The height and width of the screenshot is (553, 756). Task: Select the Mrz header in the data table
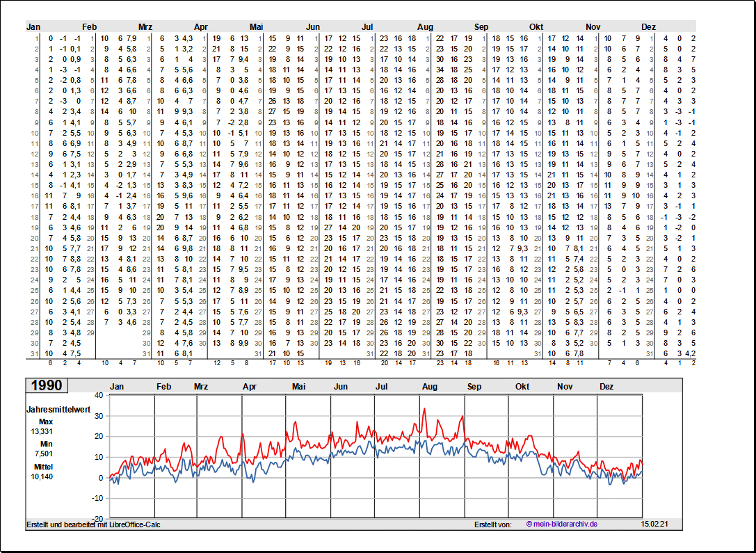pyautogui.click(x=145, y=27)
